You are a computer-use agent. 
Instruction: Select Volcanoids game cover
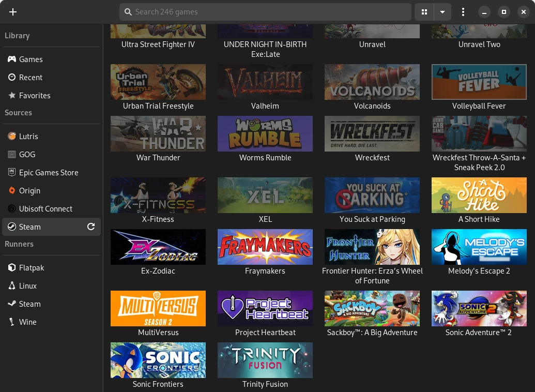[372, 82]
